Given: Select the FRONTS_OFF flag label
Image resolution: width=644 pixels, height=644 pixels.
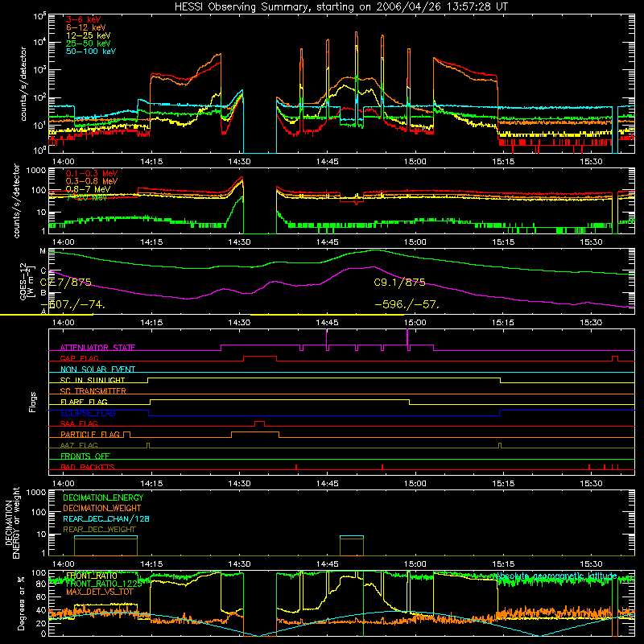Looking at the screenshot, I should pyautogui.click(x=85, y=456).
